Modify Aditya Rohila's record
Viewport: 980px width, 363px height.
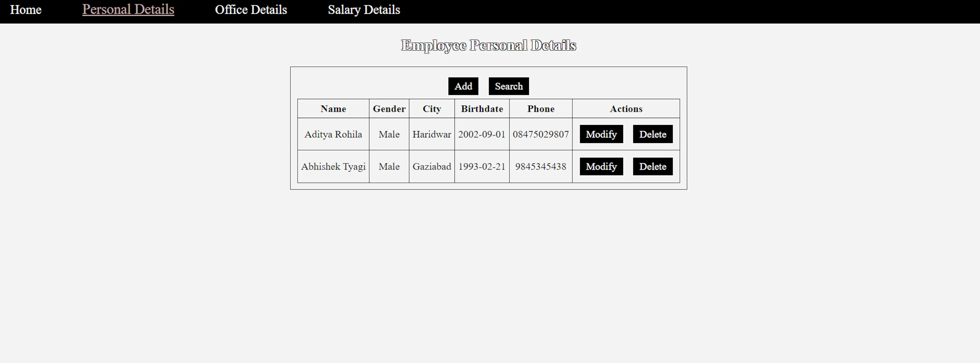pos(601,134)
